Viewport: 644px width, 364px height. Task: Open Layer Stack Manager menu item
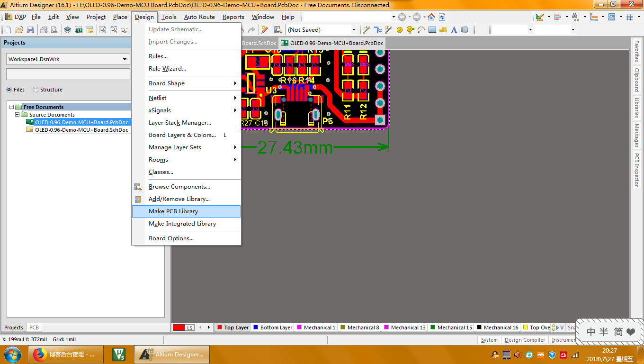coord(186,123)
